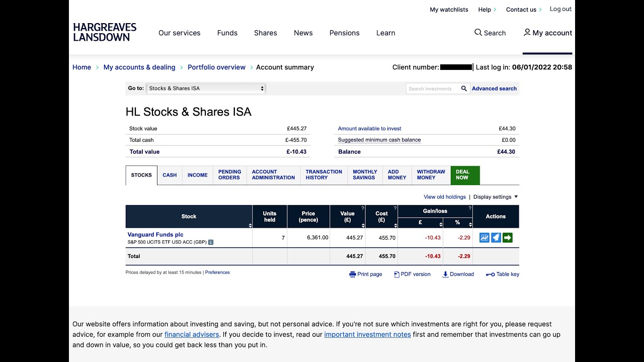Screen dimensions: 644x362
Task: Open the Contact us menu
Action: pos(524,10)
